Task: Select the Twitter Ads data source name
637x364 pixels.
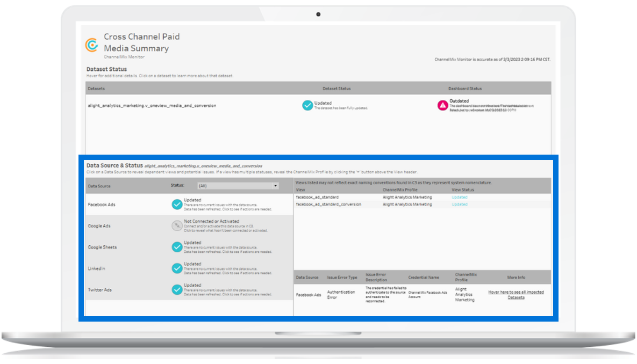Action: click(99, 290)
